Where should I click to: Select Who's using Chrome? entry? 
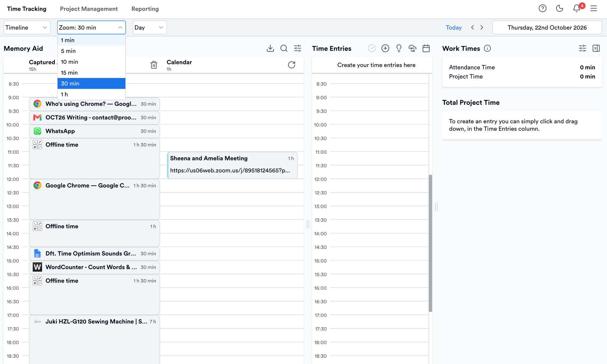(x=94, y=104)
